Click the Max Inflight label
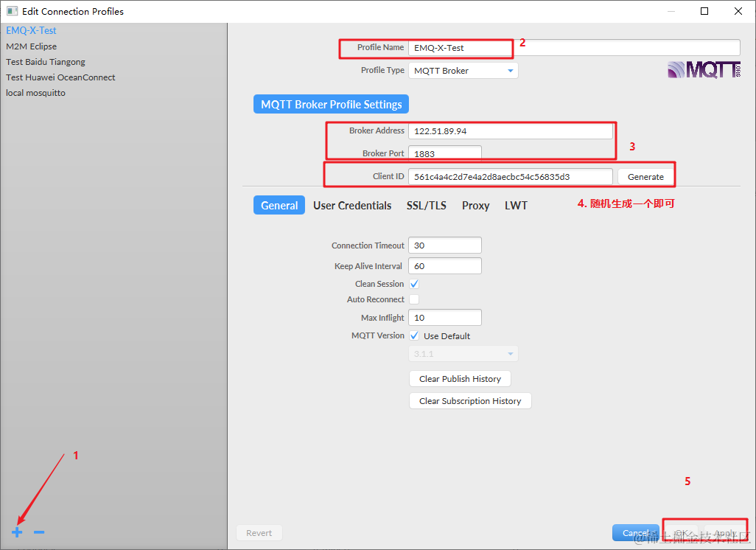The image size is (756, 550). (382, 318)
